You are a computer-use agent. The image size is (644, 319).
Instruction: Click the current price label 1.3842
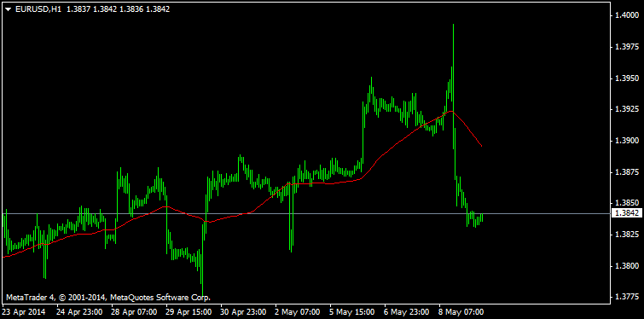pyautogui.click(x=626, y=213)
